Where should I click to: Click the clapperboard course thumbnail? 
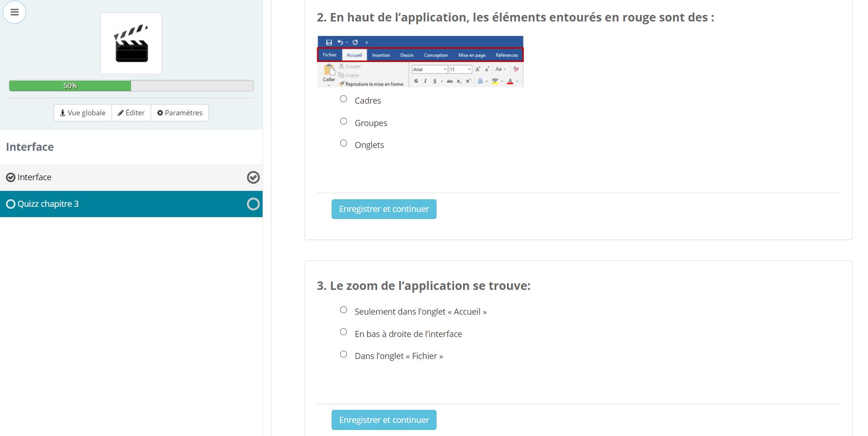click(x=131, y=43)
